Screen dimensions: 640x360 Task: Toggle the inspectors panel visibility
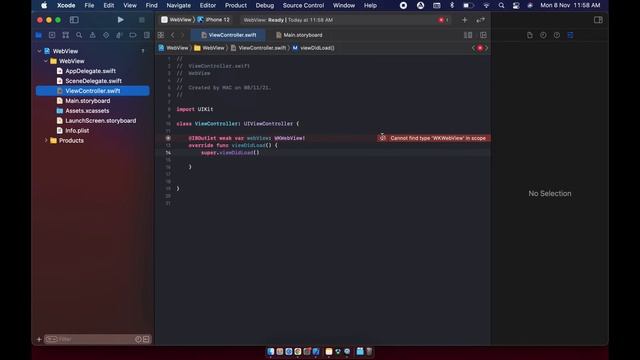click(598, 20)
